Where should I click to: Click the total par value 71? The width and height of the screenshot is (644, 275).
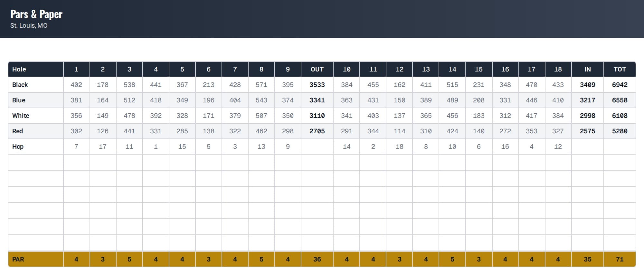click(x=620, y=259)
